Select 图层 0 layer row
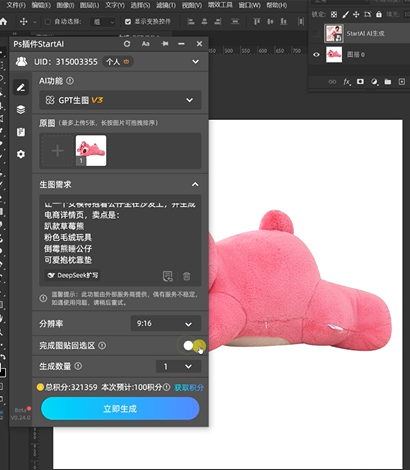 point(359,54)
